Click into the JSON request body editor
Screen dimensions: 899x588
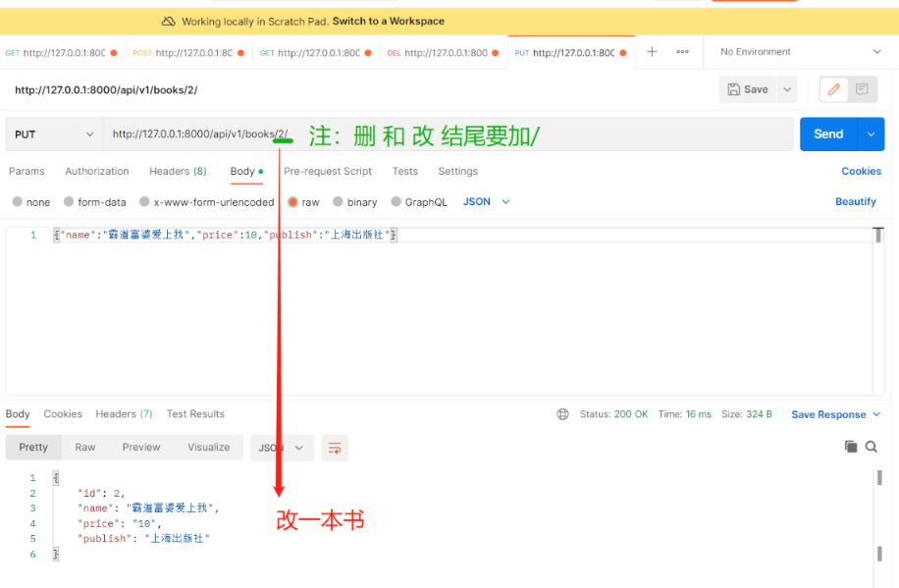pyautogui.click(x=439, y=310)
